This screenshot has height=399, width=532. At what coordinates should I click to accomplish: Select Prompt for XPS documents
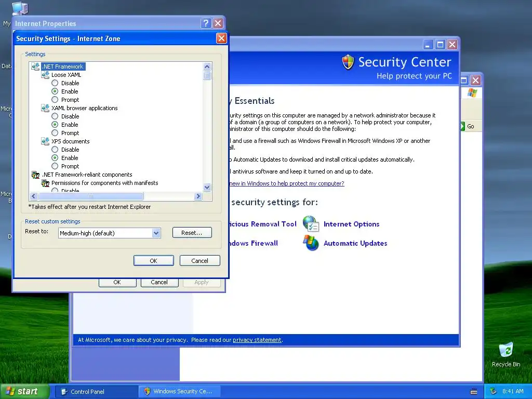(x=55, y=166)
